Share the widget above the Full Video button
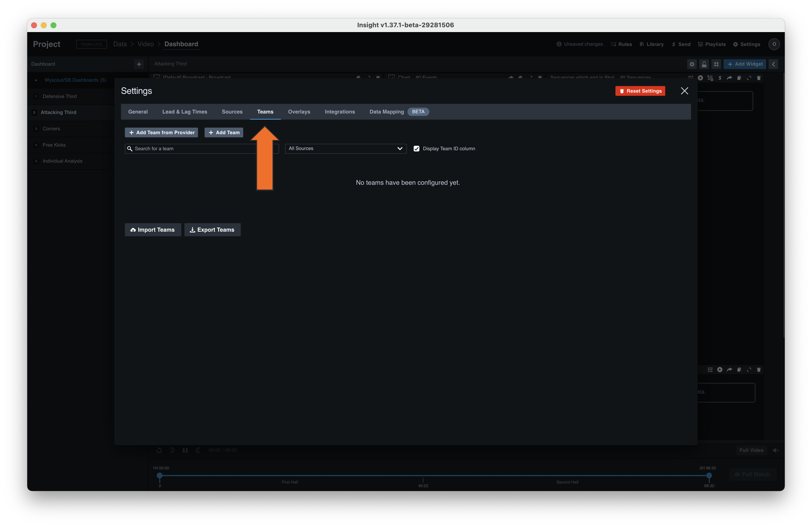This screenshot has width=812, height=527. [x=729, y=370]
